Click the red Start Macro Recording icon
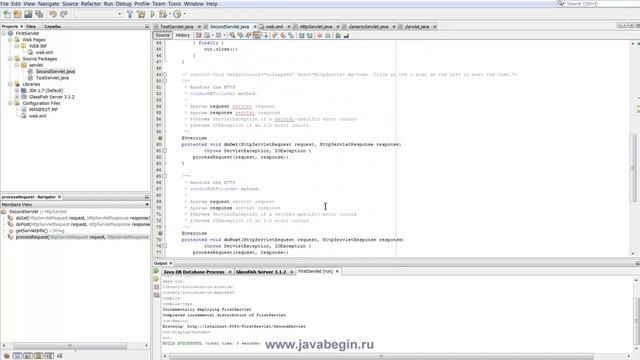The width and height of the screenshot is (640, 360). 320,36
